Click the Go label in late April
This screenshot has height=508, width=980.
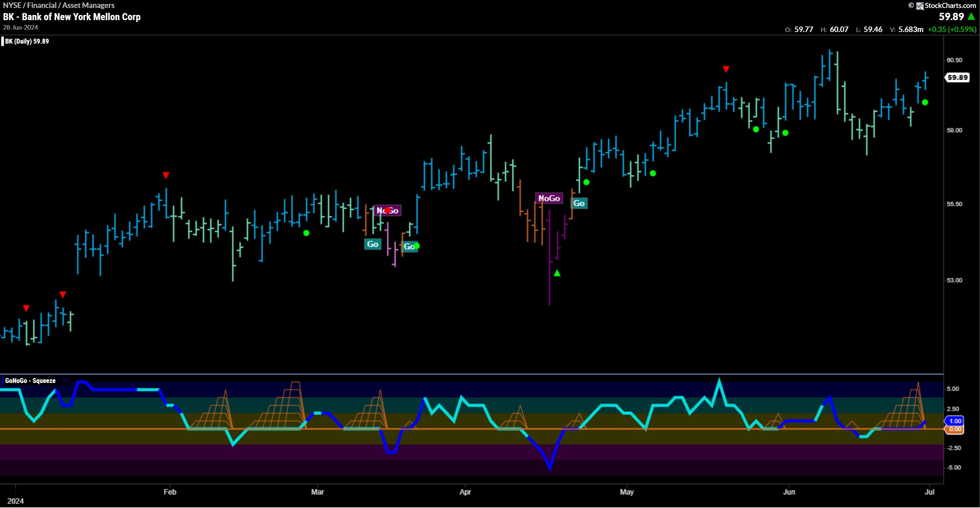click(579, 203)
